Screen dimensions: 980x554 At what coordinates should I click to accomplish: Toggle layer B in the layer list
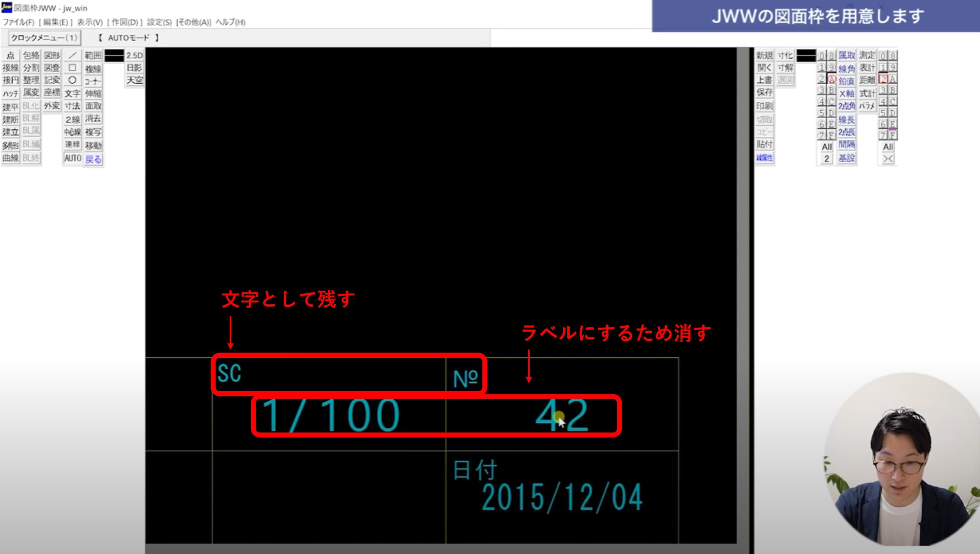pyautogui.click(x=831, y=90)
